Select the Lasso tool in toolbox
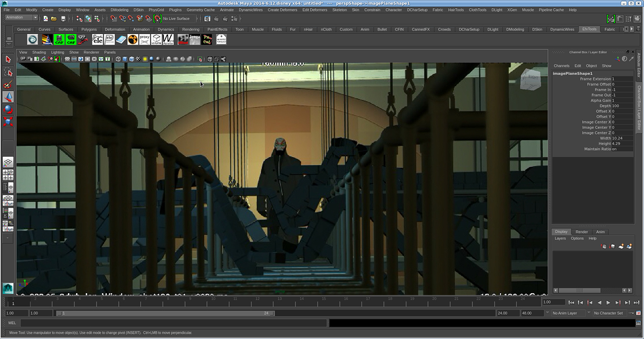Screen dimensions: 644x339 (x=8, y=72)
